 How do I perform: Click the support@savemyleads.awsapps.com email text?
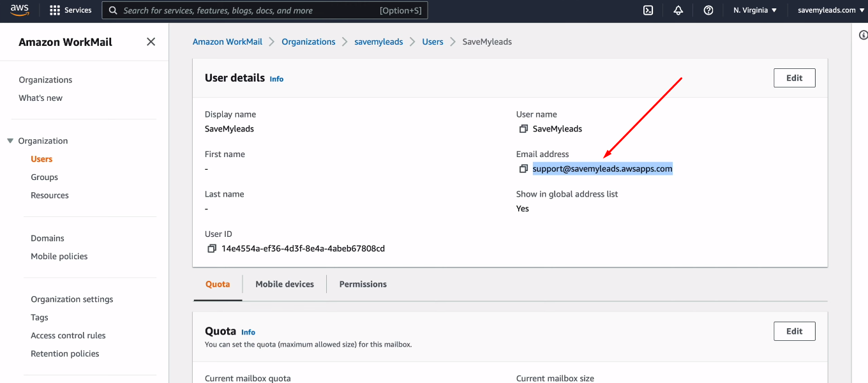602,169
